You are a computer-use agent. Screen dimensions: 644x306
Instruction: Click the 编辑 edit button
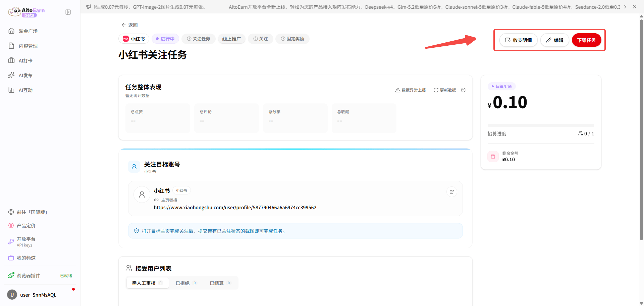555,40
